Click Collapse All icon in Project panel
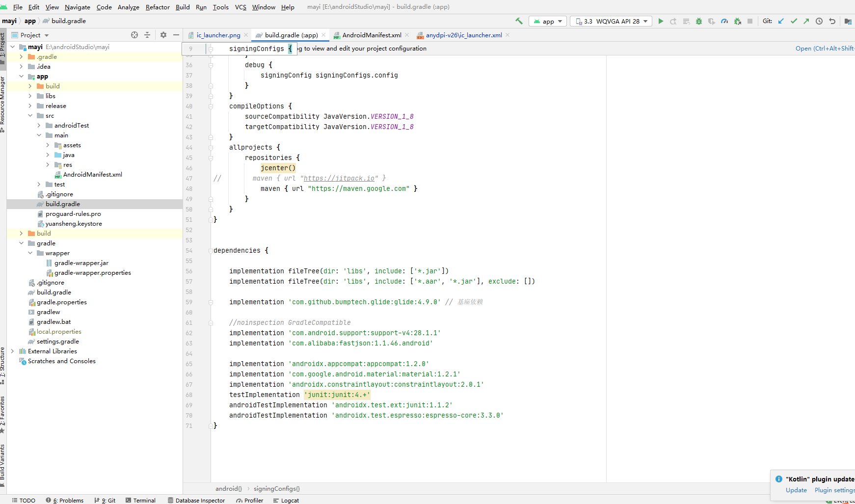The width and height of the screenshot is (855, 504). 147,35
